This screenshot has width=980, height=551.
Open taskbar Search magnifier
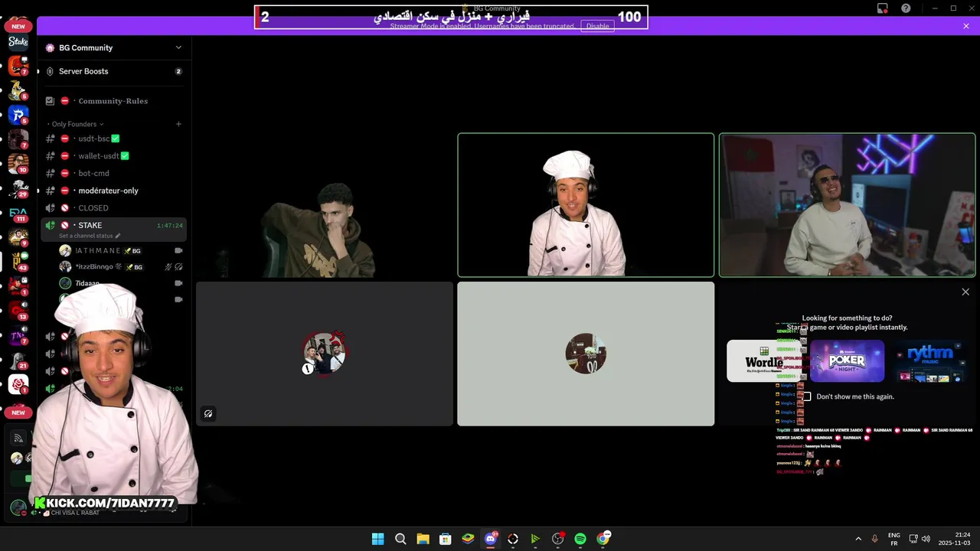(400, 539)
